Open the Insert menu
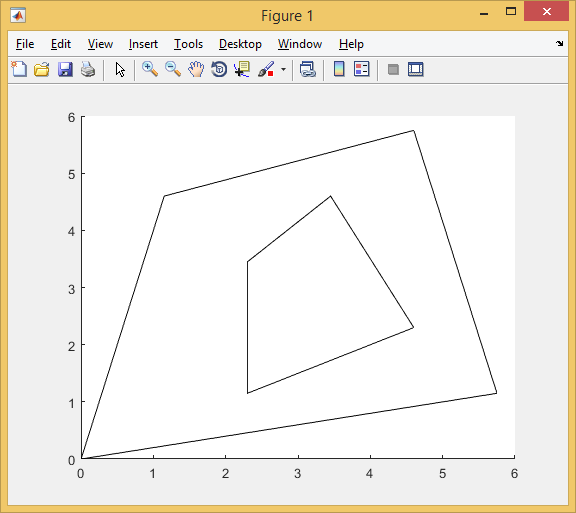 tap(143, 44)
